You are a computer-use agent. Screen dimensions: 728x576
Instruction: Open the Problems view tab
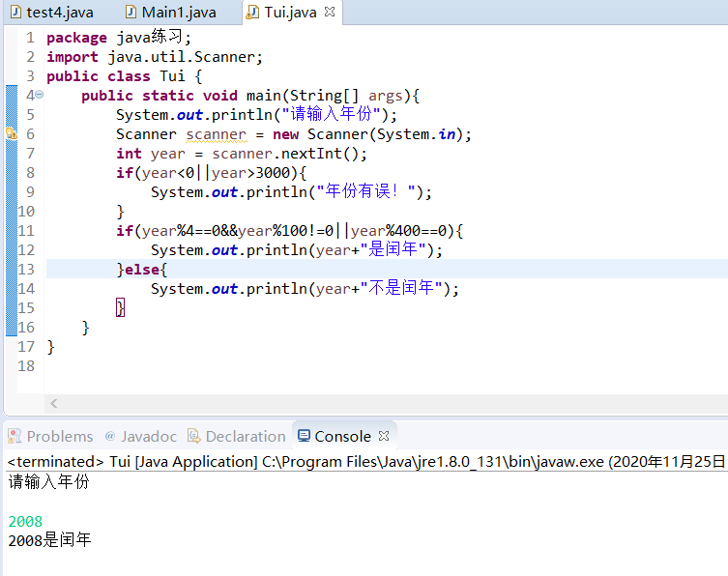point(51,436)
